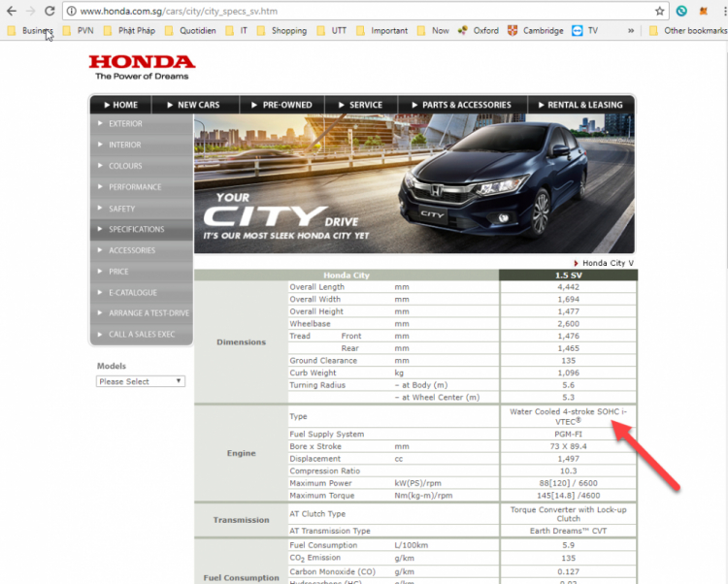Image resolution: width=728 pixels, height=584 pixels.
Task: Open the Important bookmarks folder
Action: point(382,31)
